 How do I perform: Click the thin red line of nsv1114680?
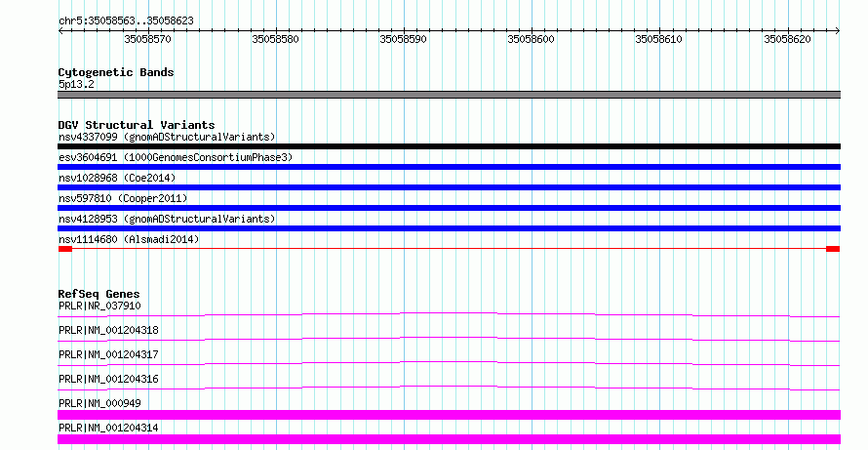pyautogui.click(x=449, y=249)
